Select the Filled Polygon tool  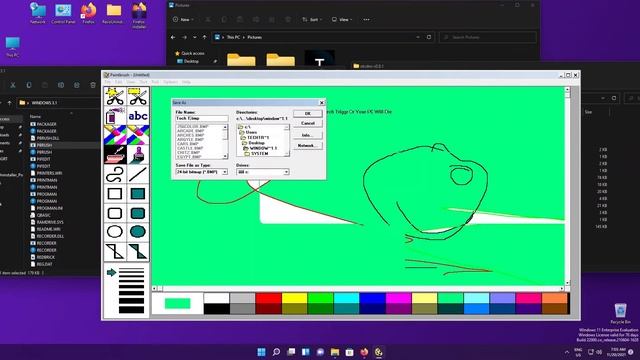point(138,251)
